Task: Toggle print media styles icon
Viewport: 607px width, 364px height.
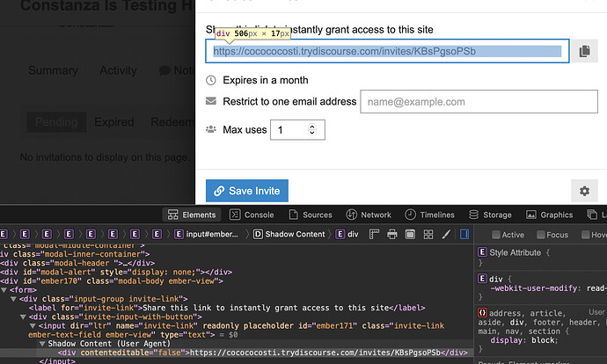Action: [x=392, y=234]
